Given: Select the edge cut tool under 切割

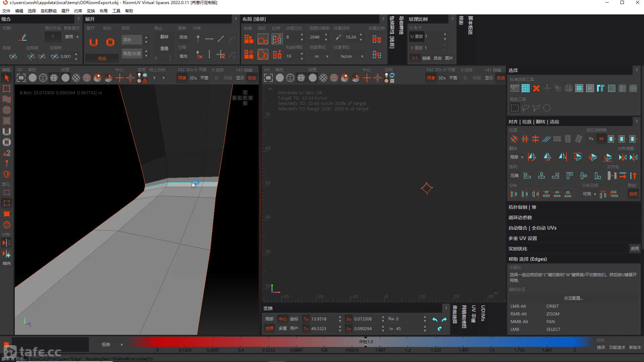Looking at the screenshot, I should click(23, 37).
